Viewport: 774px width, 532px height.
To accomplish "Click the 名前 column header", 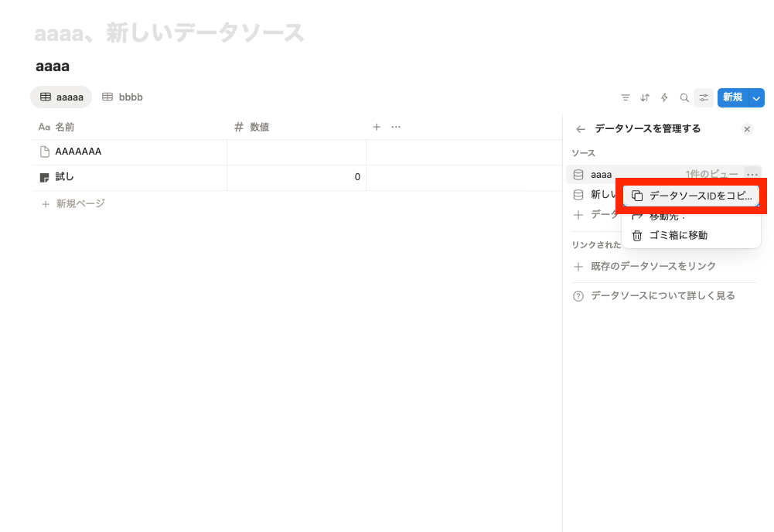I will 65,127.
